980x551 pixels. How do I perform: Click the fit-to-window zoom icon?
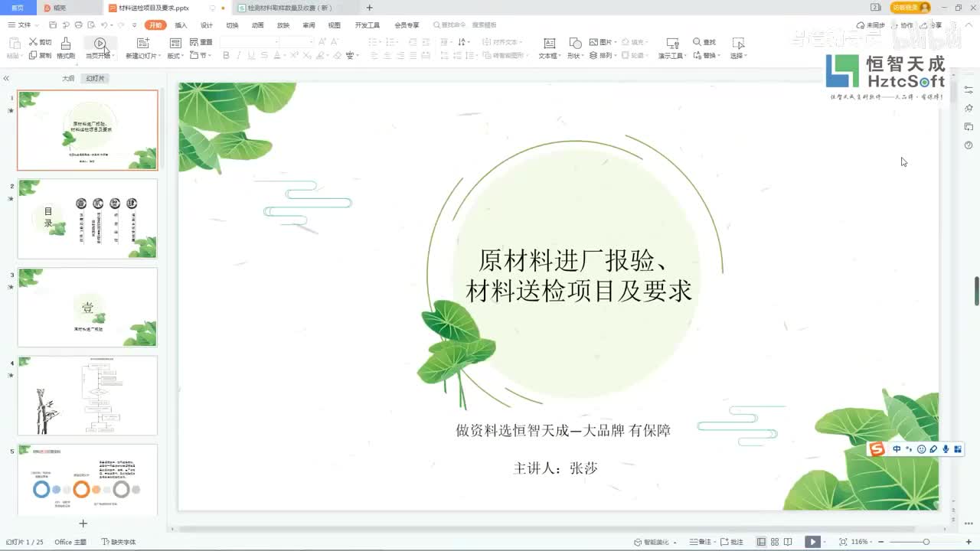pyautogui.click(x=843, y=542)
